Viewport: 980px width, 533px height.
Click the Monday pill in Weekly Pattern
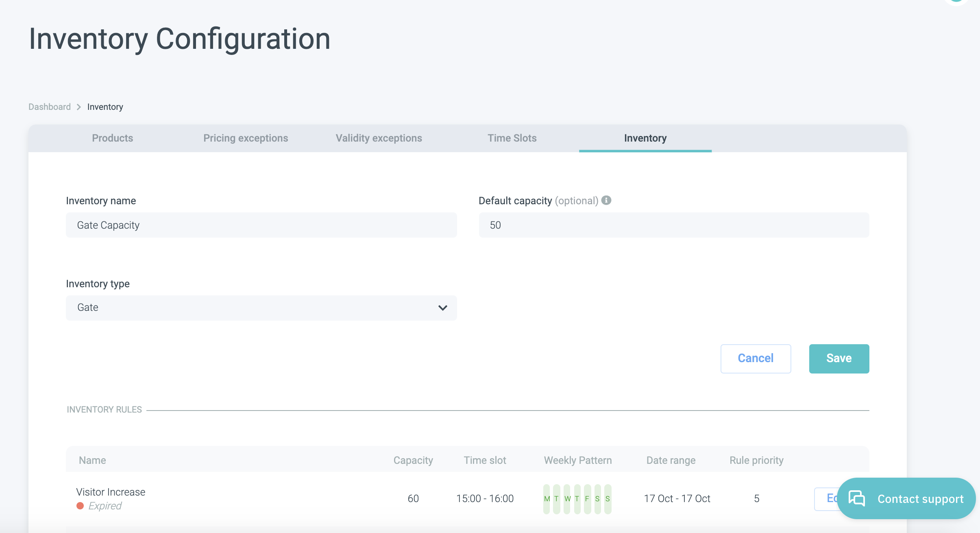(x=547, y=499)
